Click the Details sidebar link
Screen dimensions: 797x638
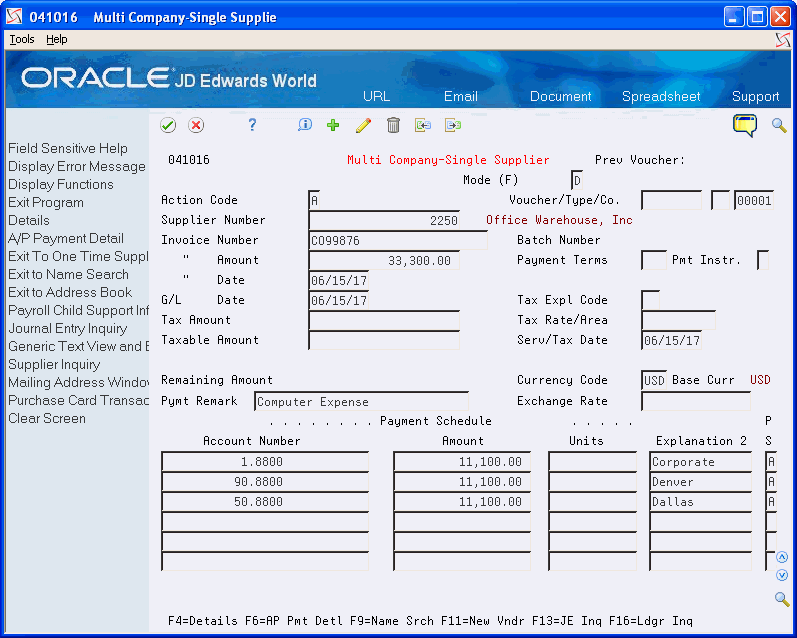coord(28,220)
